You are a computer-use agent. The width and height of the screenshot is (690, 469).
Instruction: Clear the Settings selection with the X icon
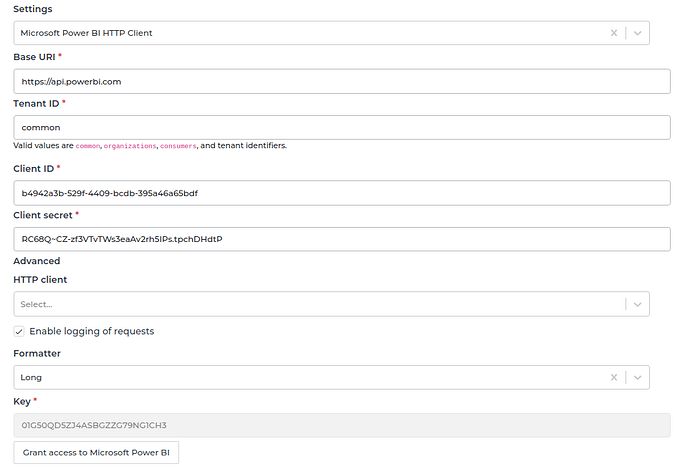pyautogui.click(x=613, y=33)
